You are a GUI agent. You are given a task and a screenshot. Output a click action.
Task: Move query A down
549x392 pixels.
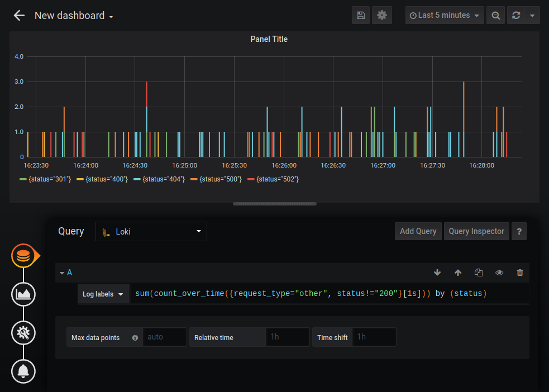coord(437,273)
